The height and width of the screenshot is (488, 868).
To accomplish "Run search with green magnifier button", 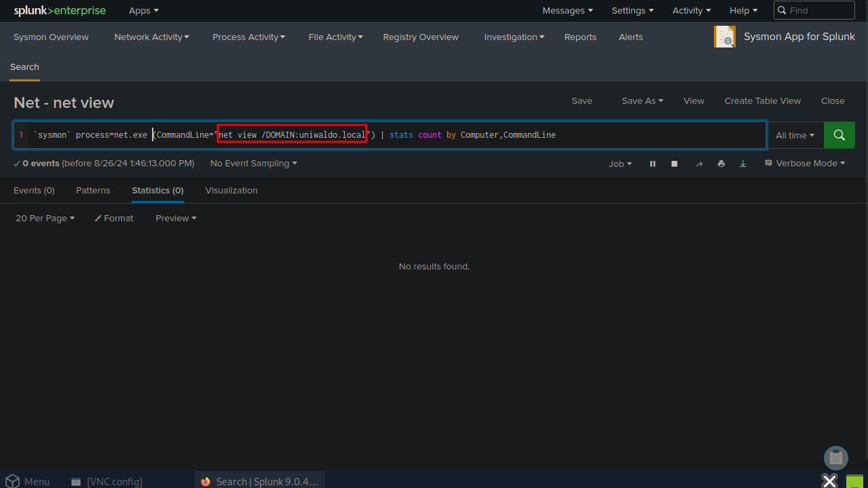I will click(839, 135).
